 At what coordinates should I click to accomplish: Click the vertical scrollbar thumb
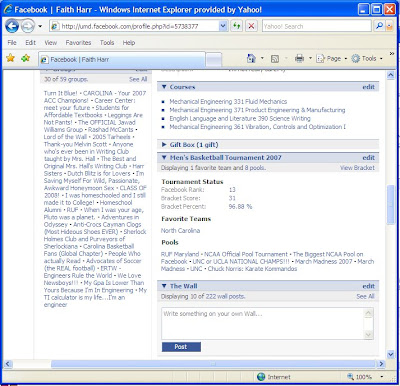(x=391, y=205)
